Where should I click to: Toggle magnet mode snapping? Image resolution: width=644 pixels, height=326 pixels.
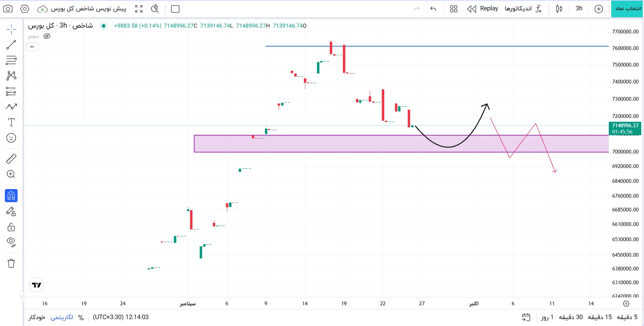click(x=11, y=196)
